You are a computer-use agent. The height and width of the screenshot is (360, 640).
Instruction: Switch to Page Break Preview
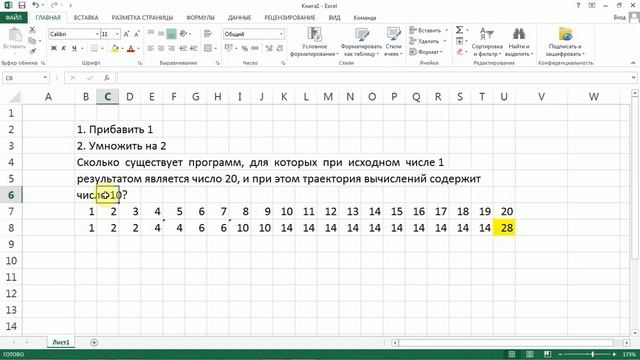tap(547, 354)
